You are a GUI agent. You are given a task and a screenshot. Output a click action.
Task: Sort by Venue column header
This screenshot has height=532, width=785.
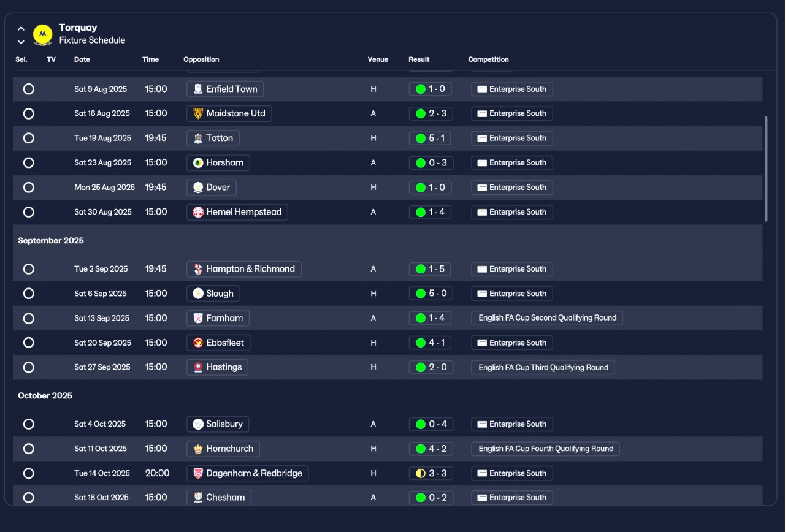tap(378, 59)
